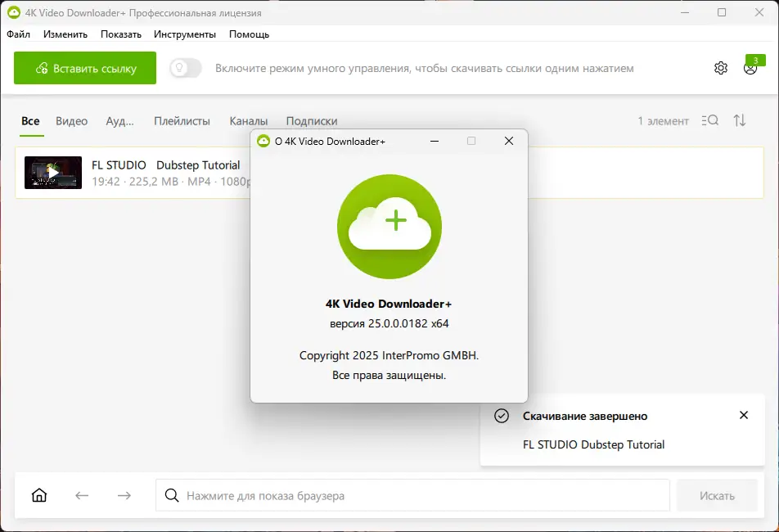Viewport: 779px width, 532px height.
Task: Open the Файл menu
Action: [x=18, y=34]
